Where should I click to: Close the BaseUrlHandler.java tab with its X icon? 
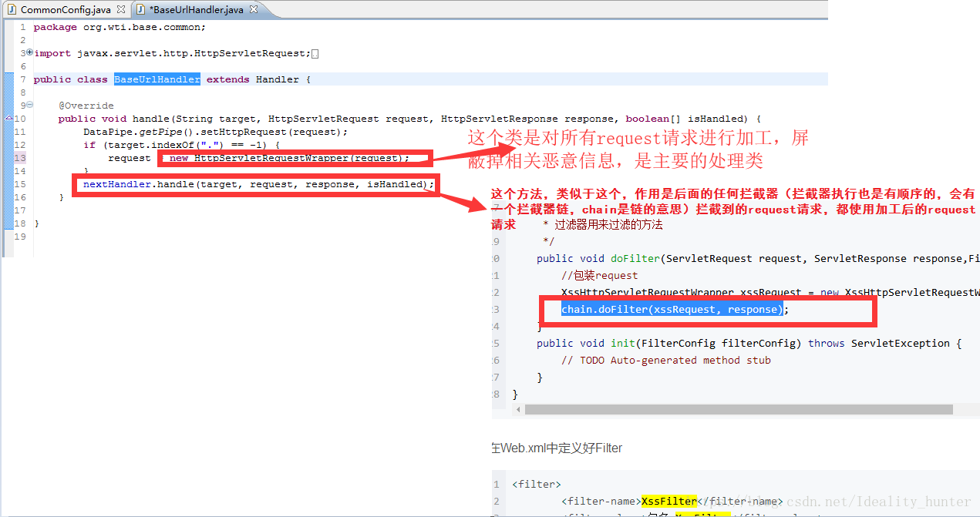[x=253, y=10]
